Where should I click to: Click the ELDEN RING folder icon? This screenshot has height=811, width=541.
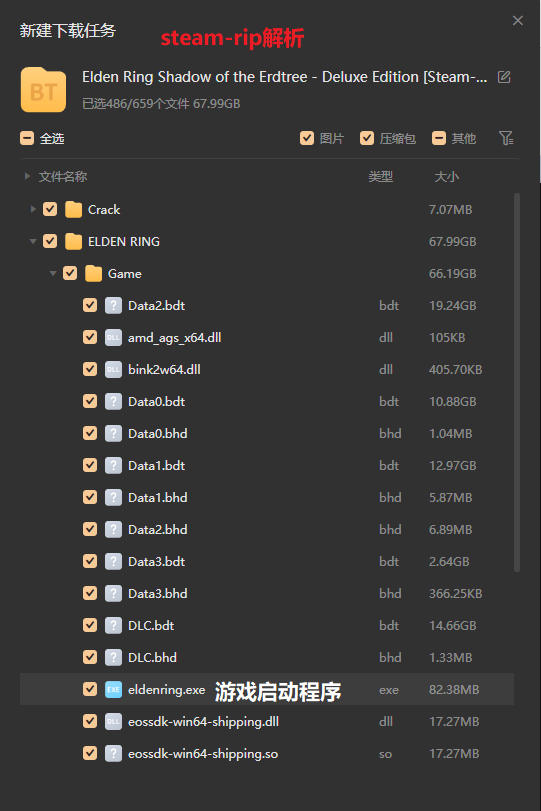point(73,242)
